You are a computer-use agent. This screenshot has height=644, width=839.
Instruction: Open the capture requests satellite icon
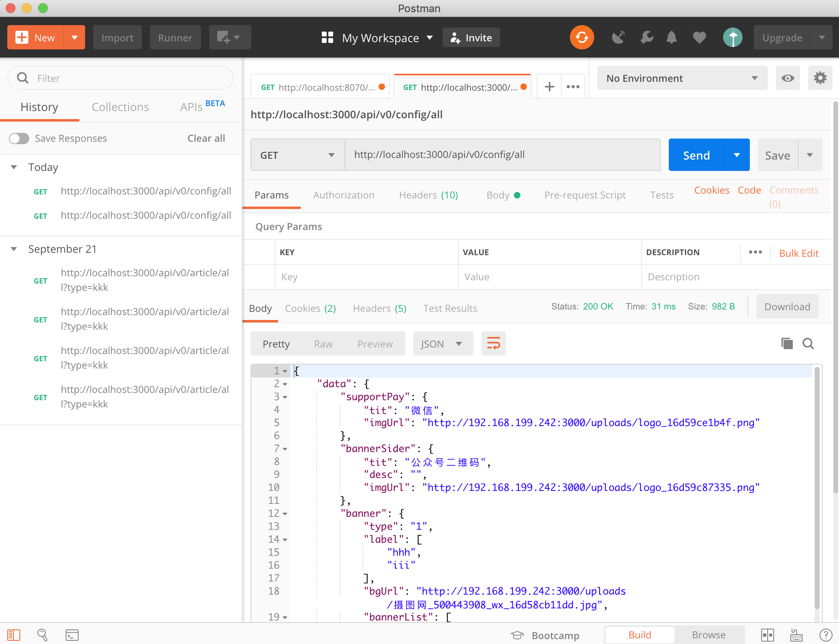point(618,37)
